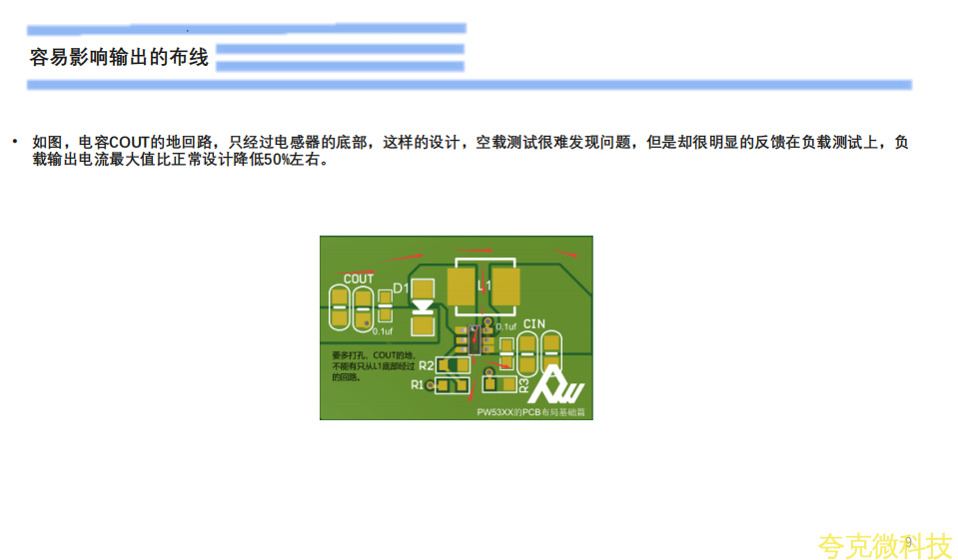This screenshot has width=958, height=560.
Task: Click the blue divider line under title
Action: (x=470, y=86)
